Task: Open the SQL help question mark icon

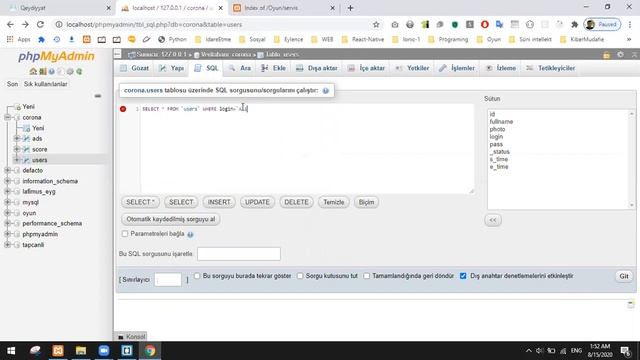Action: pyautogui.click(x=325, y=91)
